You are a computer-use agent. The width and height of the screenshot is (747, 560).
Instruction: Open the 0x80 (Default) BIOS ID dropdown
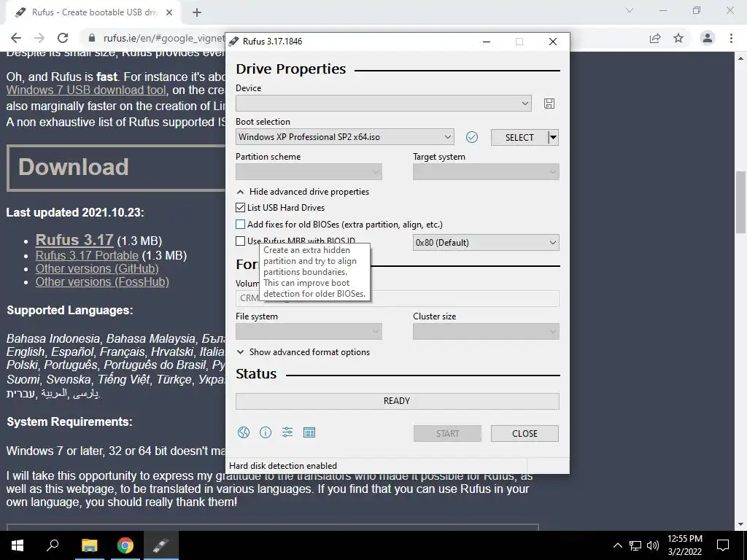(x=486, y=242)
